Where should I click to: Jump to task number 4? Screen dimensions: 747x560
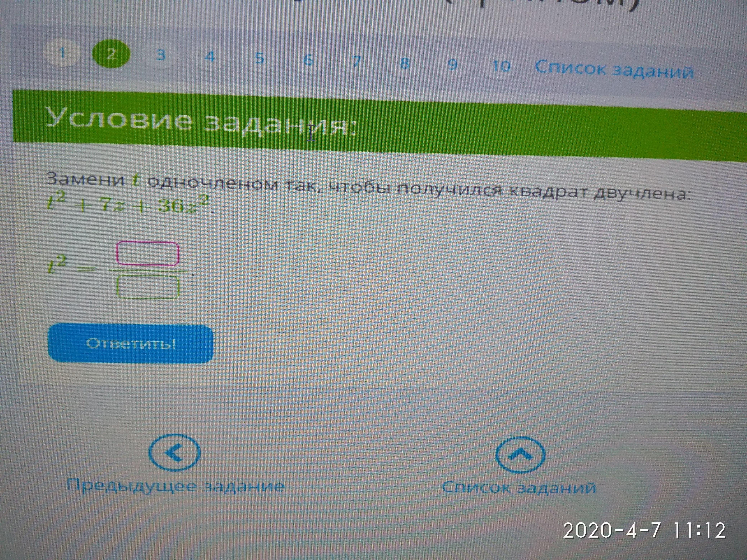[x=210, y=57]
